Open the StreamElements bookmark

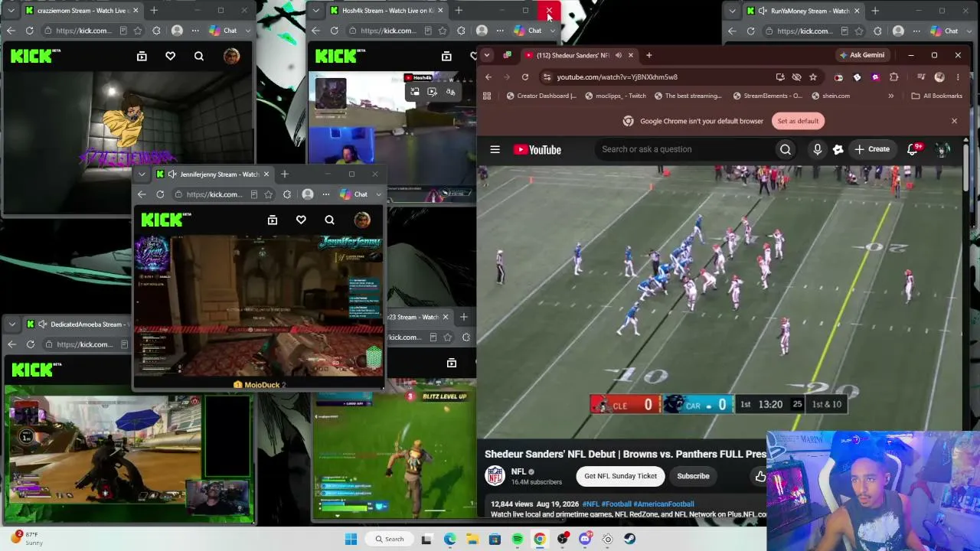[x=767, y=96]
